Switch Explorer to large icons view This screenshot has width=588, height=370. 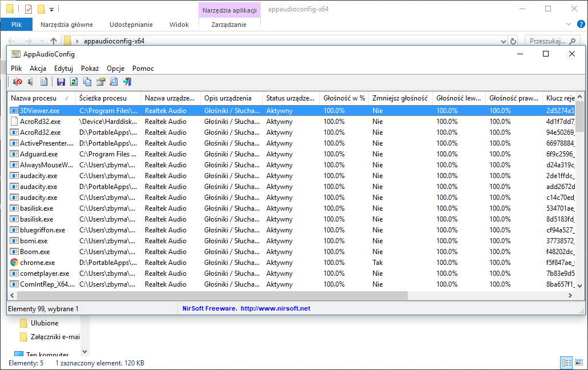pyautogui.click(x=579, y=363)
